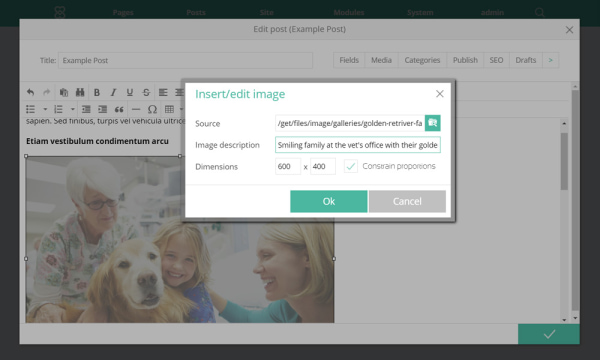The width and height of the screenshot is (600, 360).
Task: Click the table icon in the toolbar
Action: coord(169,109)
